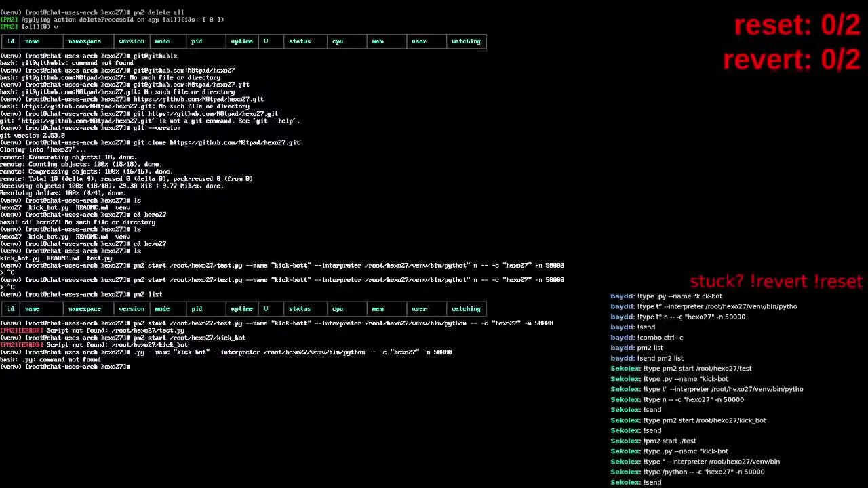The height and width of the screenshot is (488, 868).
Task: Click 'bash: cd: hero27: No such file' error
Action: [77, 222]
